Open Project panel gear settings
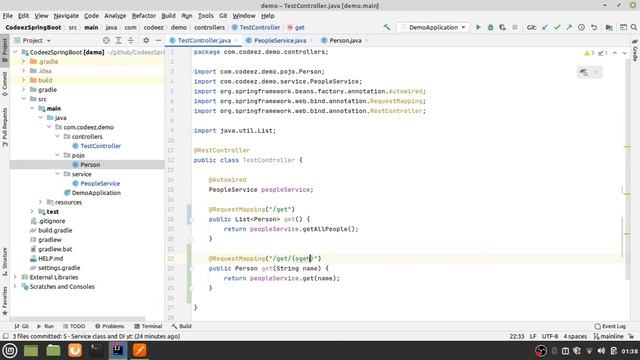 [146, 40]
